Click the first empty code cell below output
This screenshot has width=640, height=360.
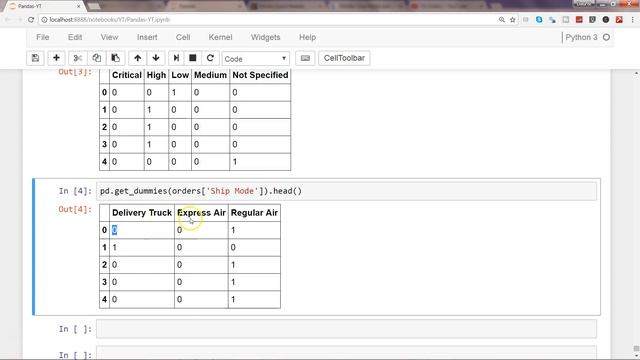pyautogui.click(x=346, y=329)
